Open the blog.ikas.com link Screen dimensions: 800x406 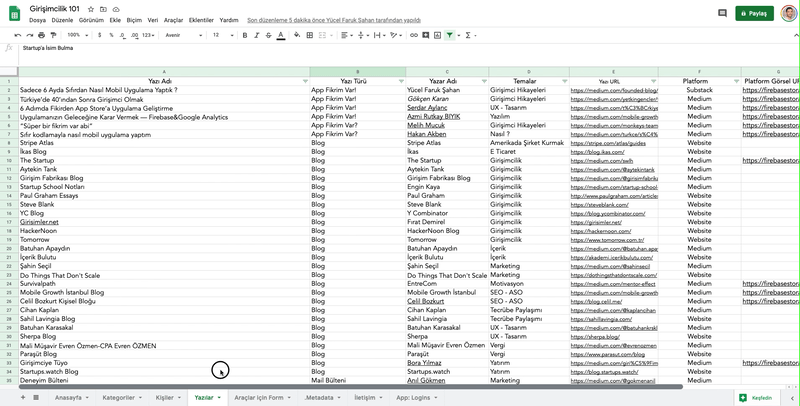click(x=597, y=152)
